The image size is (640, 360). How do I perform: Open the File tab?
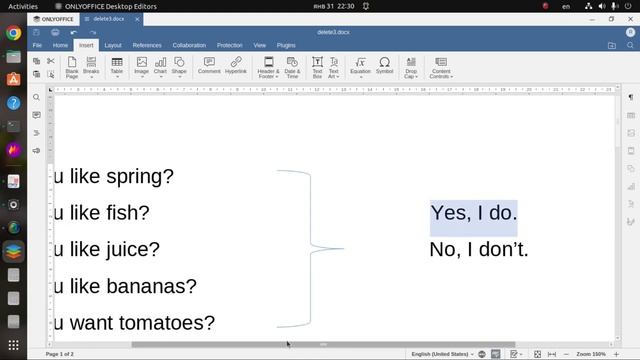pyautogui.click(x=37, y=45)
